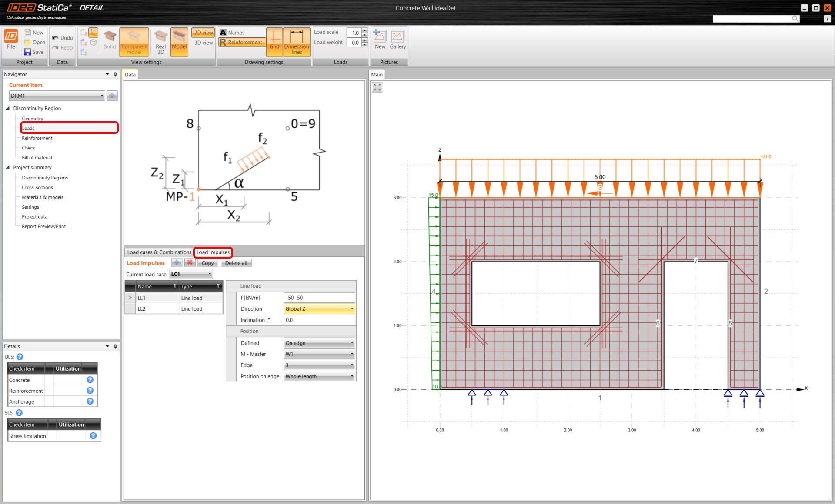Add new load impulse with plus icon

pos(177,263)
